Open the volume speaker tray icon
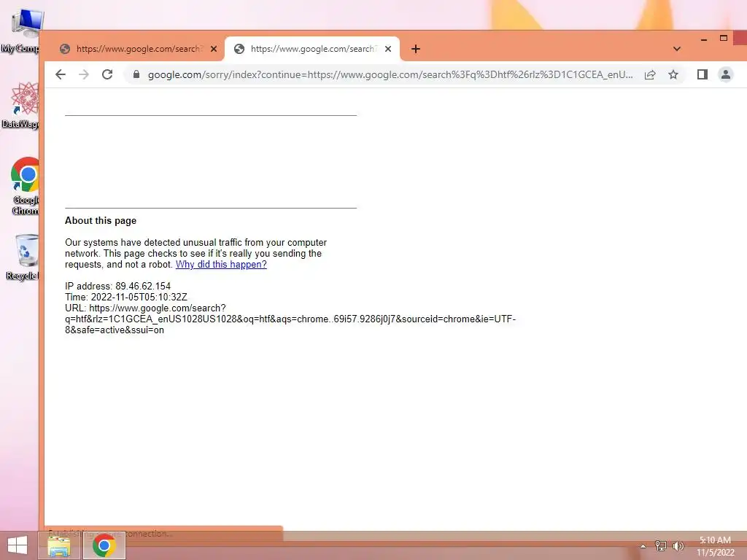Image resolution: width=747 pixels, height=560 pixels. pyautogui.click(x=678, y=545)
